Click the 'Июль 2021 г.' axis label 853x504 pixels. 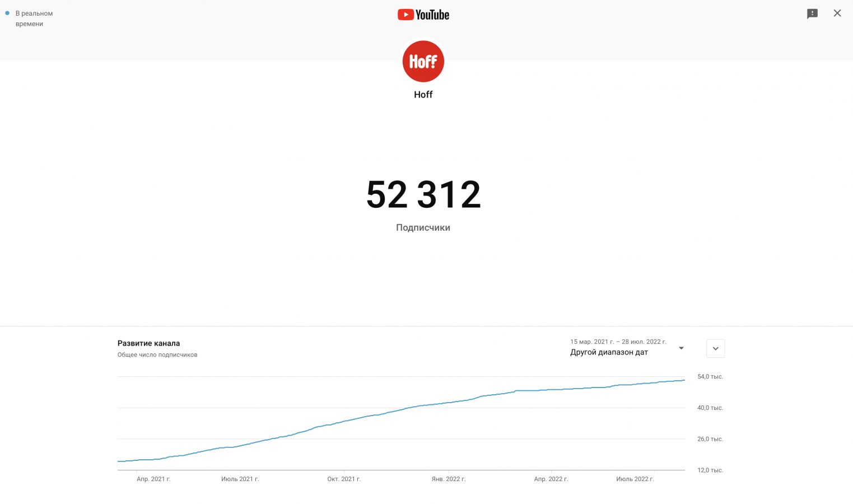coord(240,479)
